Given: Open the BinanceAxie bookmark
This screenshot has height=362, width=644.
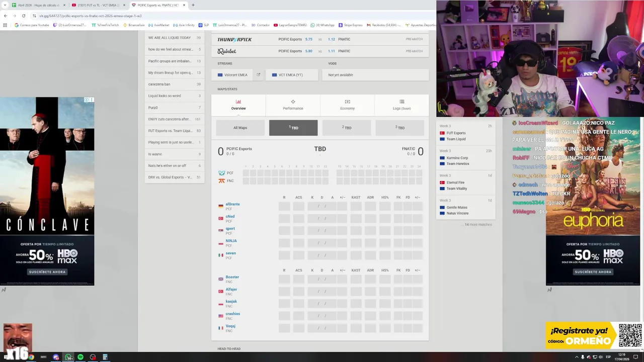Looking at the screenshot, I should (x=133, y=25).
